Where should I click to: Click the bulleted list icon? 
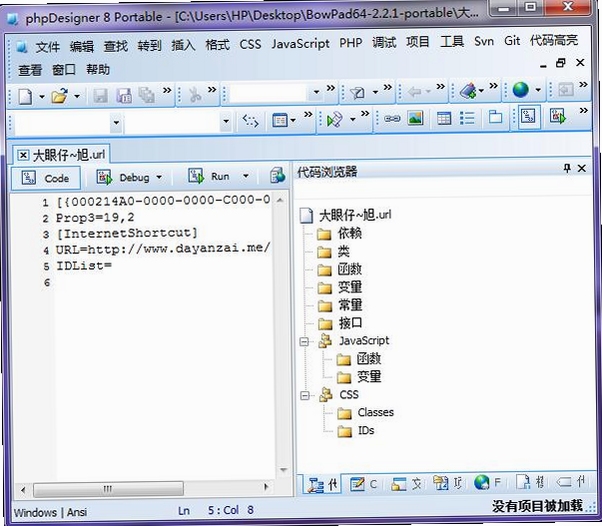click(467, 118)
